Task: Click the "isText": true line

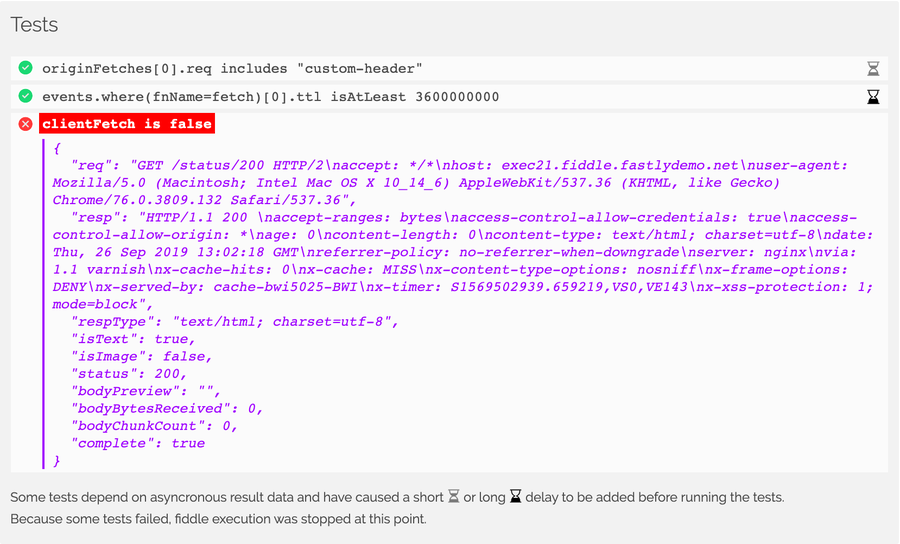Action: click(133, 339)
